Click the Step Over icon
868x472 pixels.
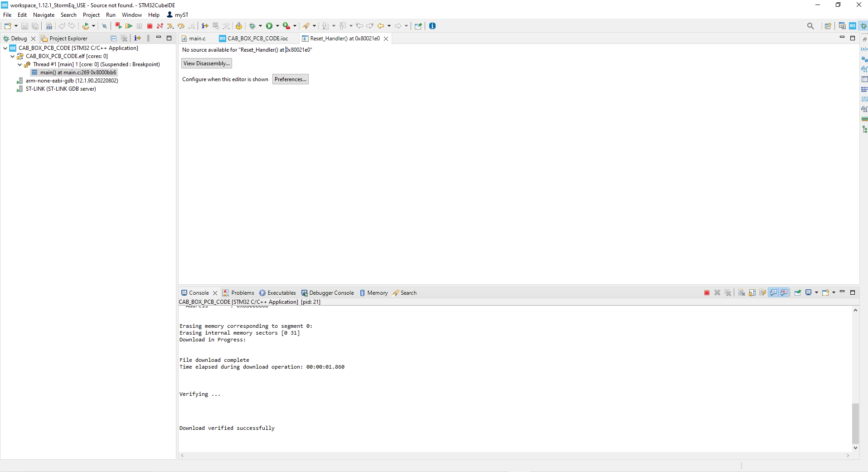coord(181,26)
